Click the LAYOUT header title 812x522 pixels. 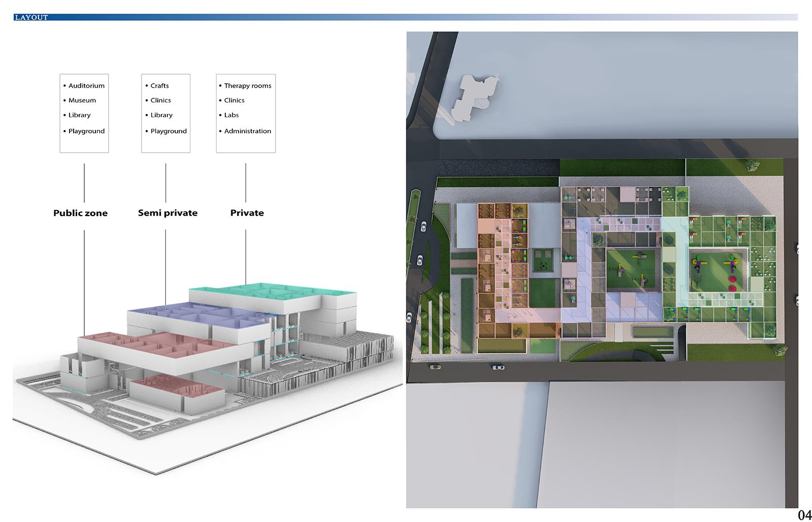[31, 17]
